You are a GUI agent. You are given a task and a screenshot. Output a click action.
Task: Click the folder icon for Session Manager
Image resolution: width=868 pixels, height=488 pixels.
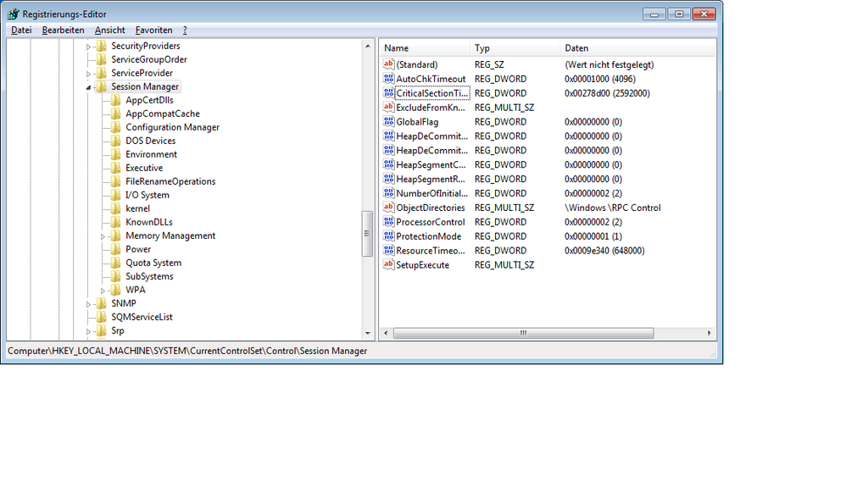[102, 86]
